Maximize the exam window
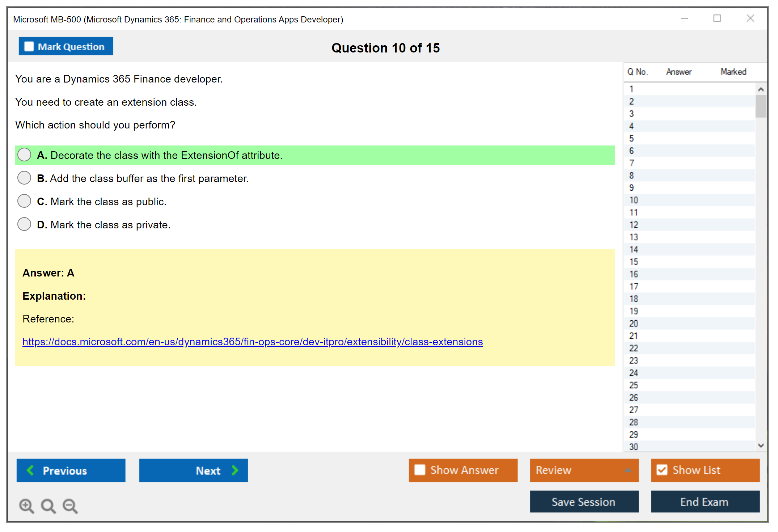 click(717, 18)
